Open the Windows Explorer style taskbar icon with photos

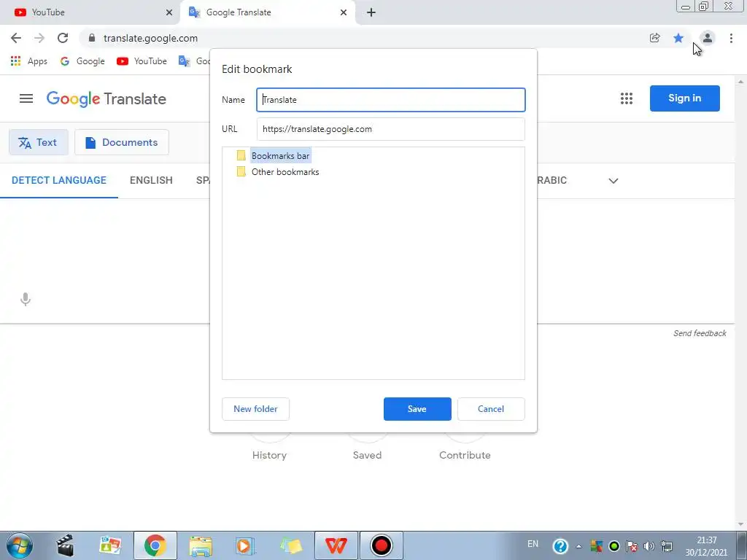click(110, 545)
